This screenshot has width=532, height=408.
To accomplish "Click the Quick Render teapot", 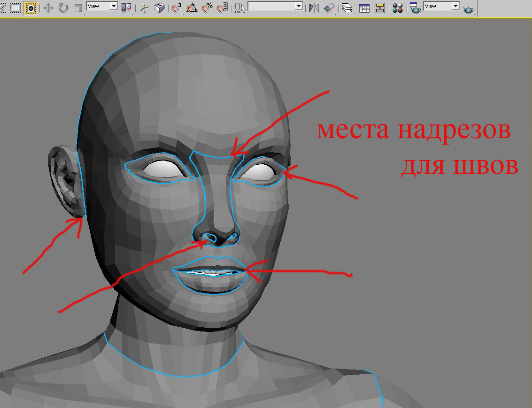I will point(468,9).
